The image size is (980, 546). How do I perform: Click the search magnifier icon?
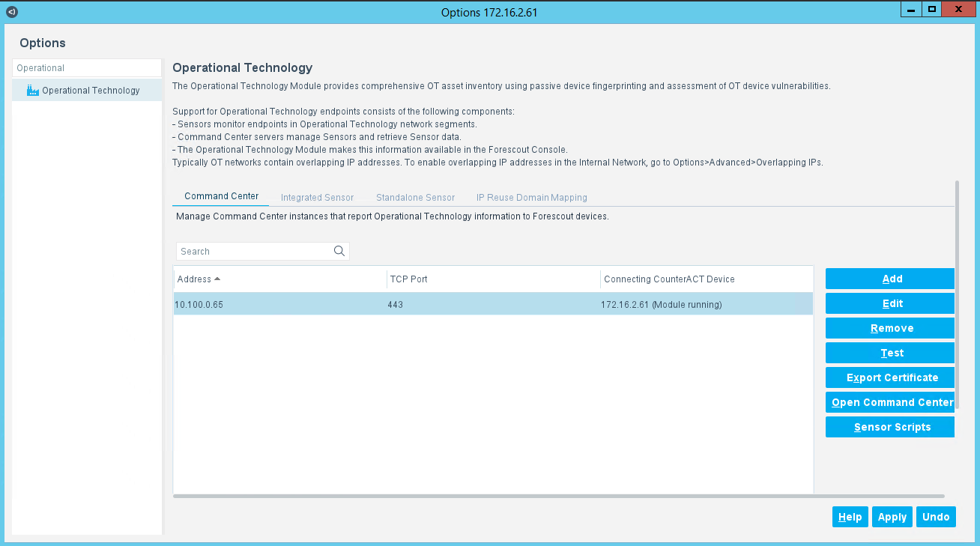point(339,252)
